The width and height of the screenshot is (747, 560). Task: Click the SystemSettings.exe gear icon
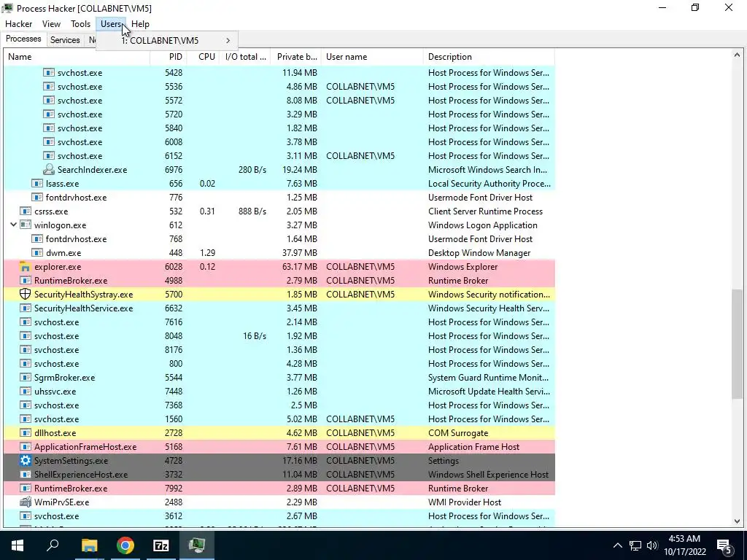point(26,461)
